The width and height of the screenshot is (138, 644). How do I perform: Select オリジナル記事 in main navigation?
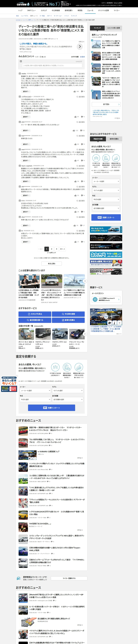pyautogui.click(x=103, y=11)
